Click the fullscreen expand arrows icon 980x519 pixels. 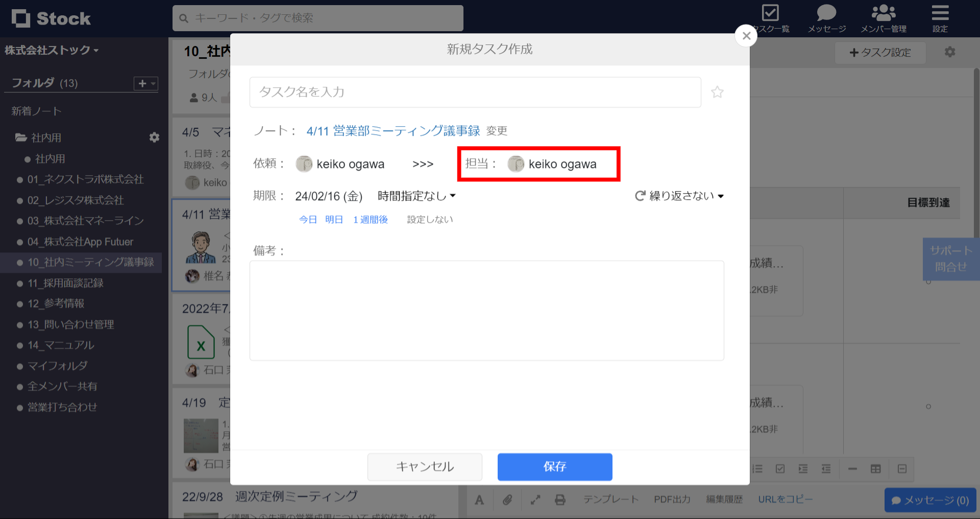coord(534,500)
